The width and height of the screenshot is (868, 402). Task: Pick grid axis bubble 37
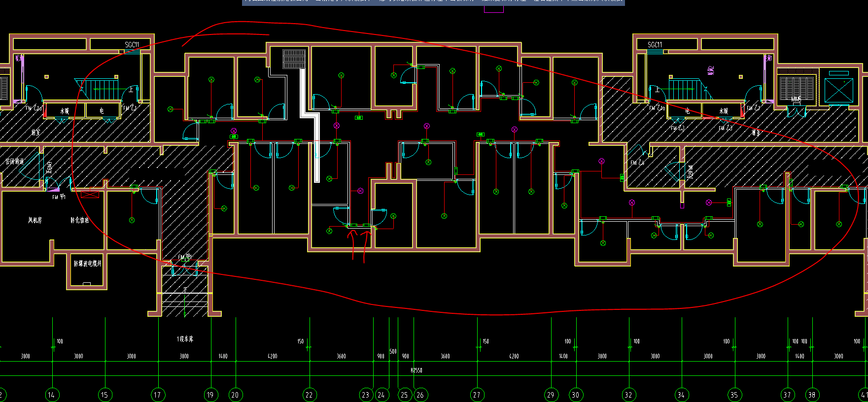click(788, 395)
